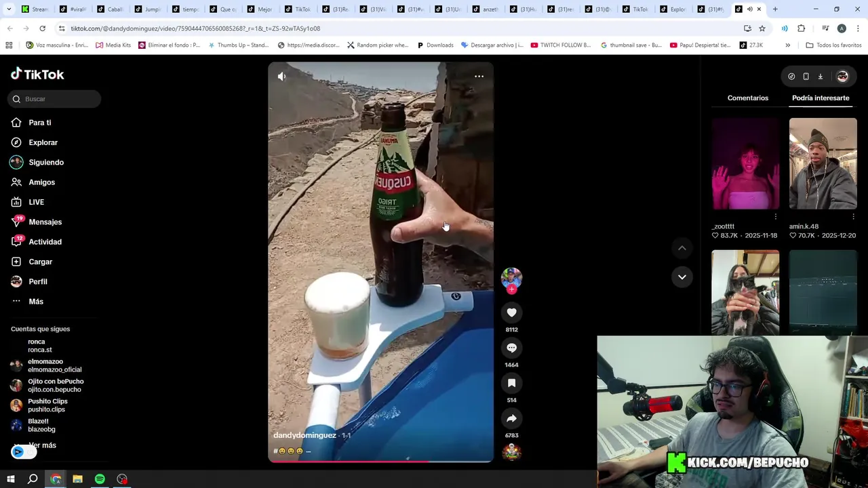The height and width of the screenshot is (488, 868).
Task: Open the profile avatar menu top right
Action: tap(842, 77)
